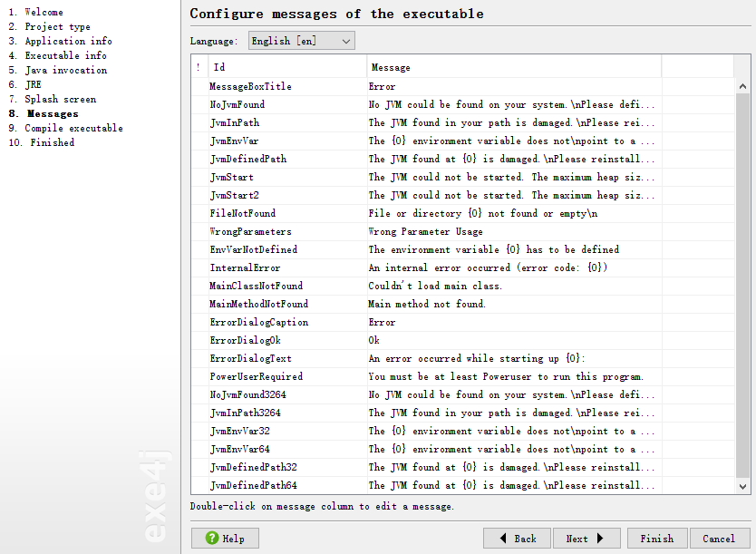Viewport: 756px width, 554px height.
Task: Click the scrollbar down arrow
Action: [x=742, y=487]
